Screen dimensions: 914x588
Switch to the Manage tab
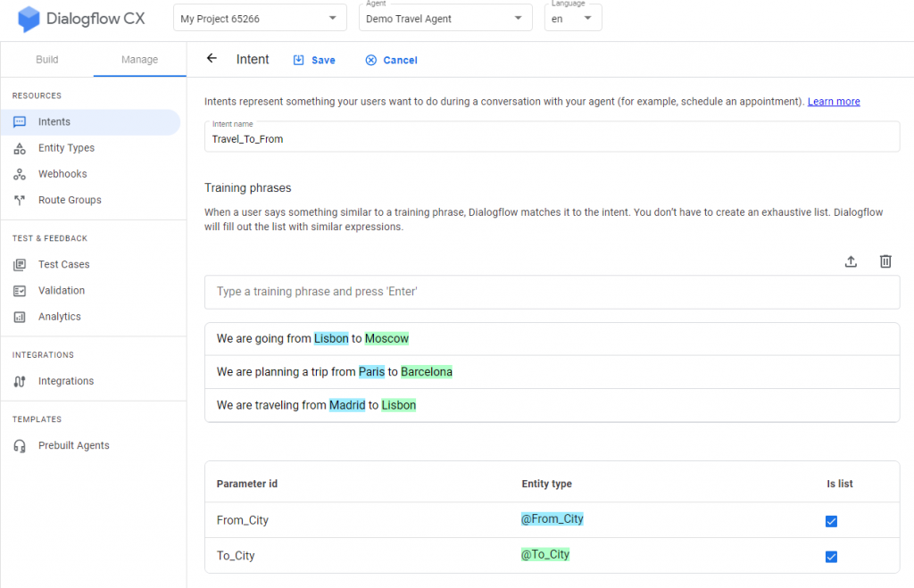tap(140, 60)
